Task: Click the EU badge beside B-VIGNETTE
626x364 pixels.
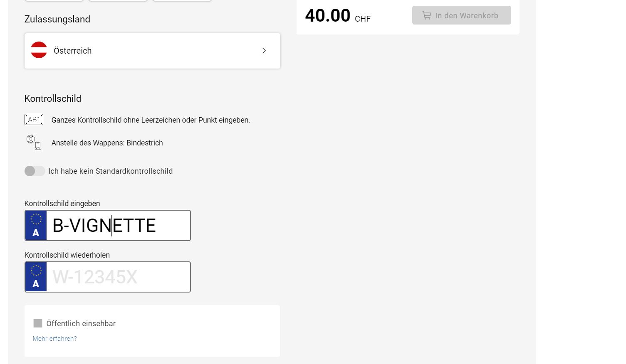Action: pos(36,225)
